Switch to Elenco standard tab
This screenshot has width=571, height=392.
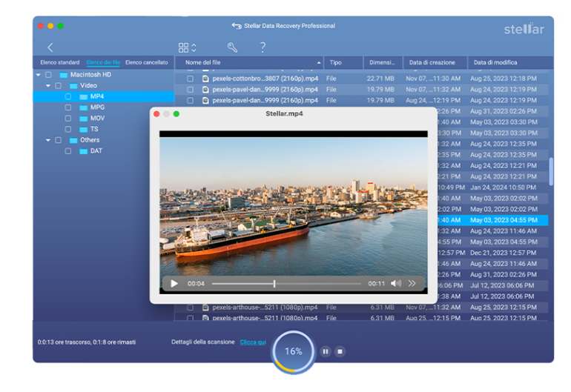coord(60,62)
